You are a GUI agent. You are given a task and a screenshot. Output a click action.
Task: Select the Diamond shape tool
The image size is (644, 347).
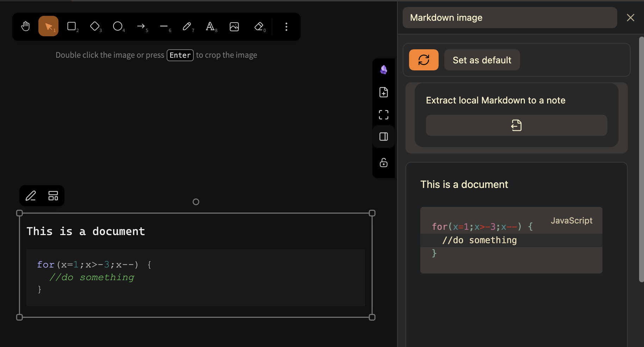click(x=95, y=26)
